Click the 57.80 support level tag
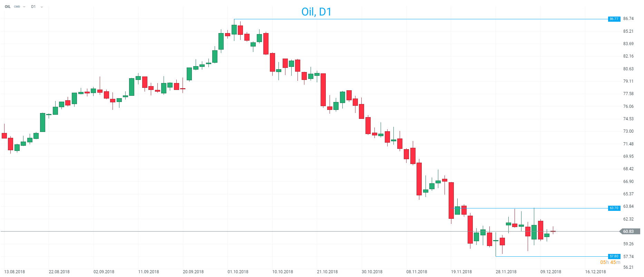The height and width of the screenshot is (277, 644). tap(614, 256)
